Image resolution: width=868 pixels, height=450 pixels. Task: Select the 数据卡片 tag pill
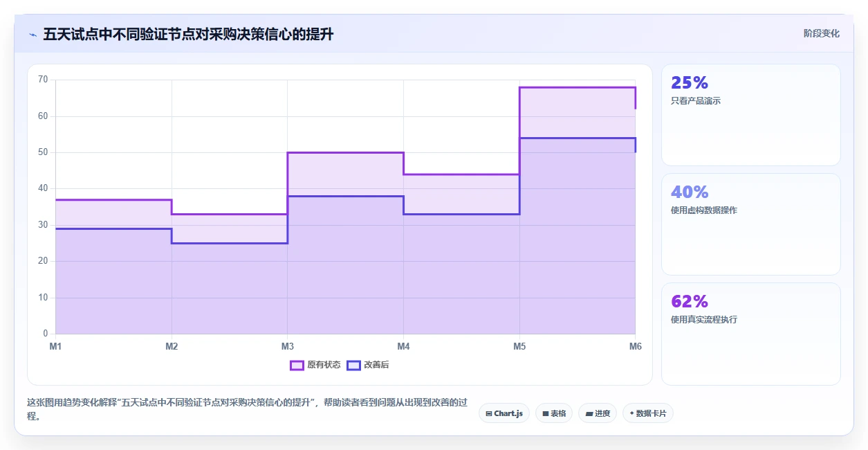coord(648,413)
